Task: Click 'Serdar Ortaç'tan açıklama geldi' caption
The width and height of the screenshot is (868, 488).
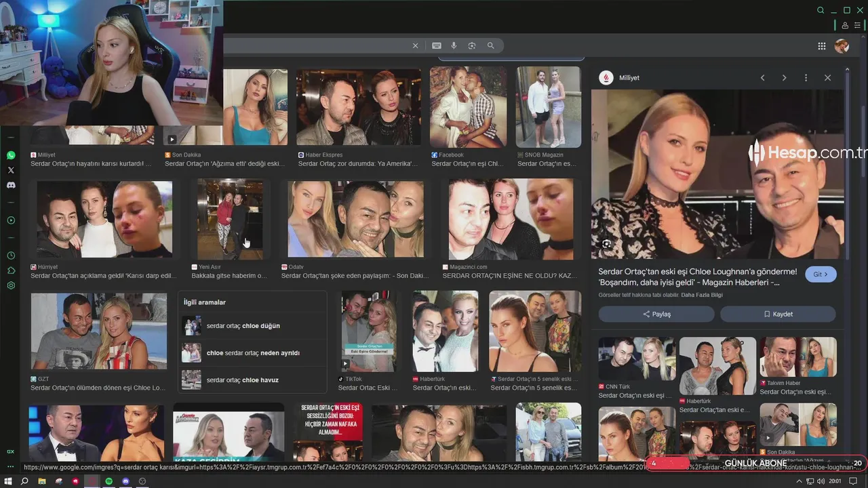Action: tap(103, 276)
